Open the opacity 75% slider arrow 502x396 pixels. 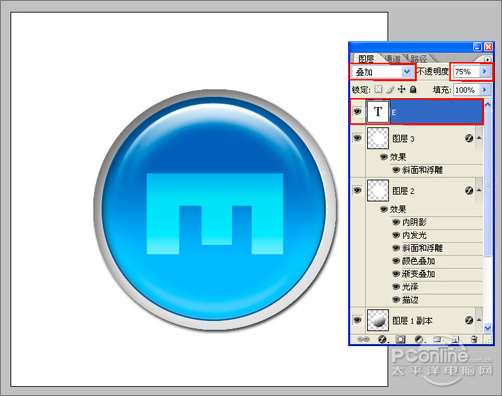click(484, 71)
